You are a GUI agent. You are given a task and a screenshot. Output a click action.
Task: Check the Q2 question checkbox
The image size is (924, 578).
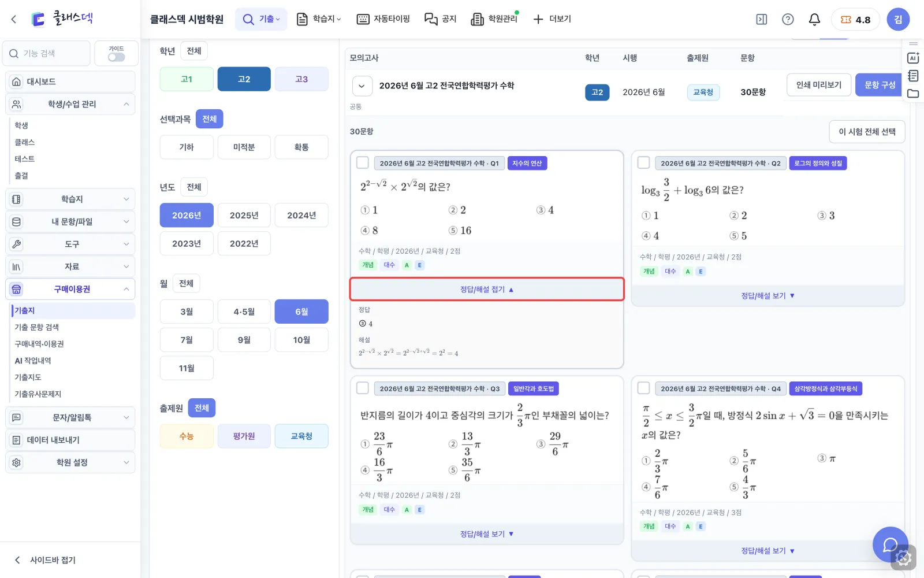point(643,163)
